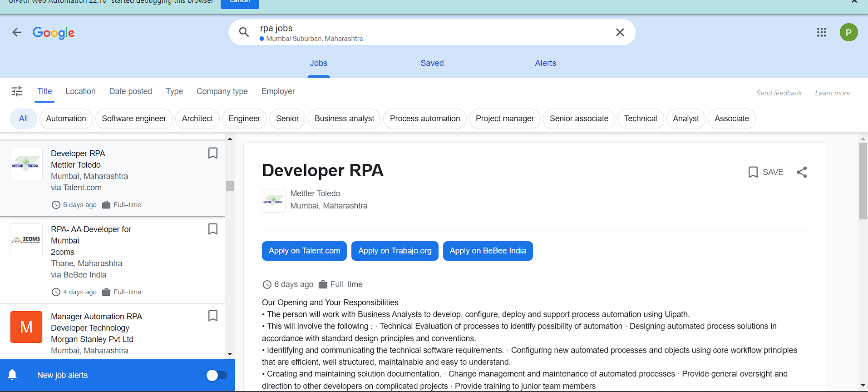Filter by Senior associate chip
The image size is (868, 392).
click(579, 119)
